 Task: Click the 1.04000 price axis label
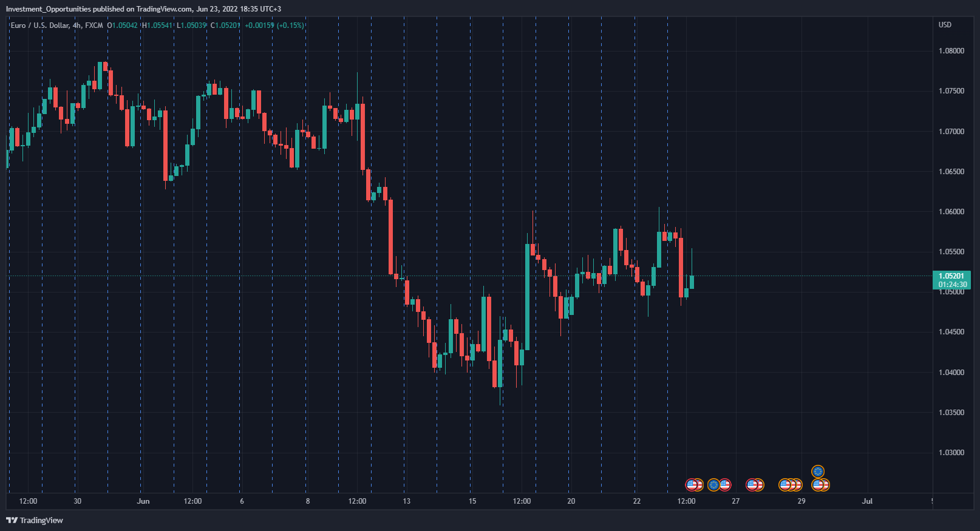(951, 373)
